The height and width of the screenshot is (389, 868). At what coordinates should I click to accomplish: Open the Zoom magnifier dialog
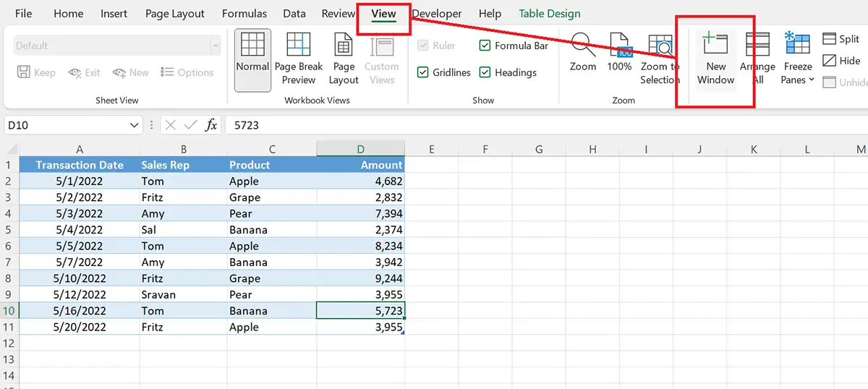(x=582, y=53)
